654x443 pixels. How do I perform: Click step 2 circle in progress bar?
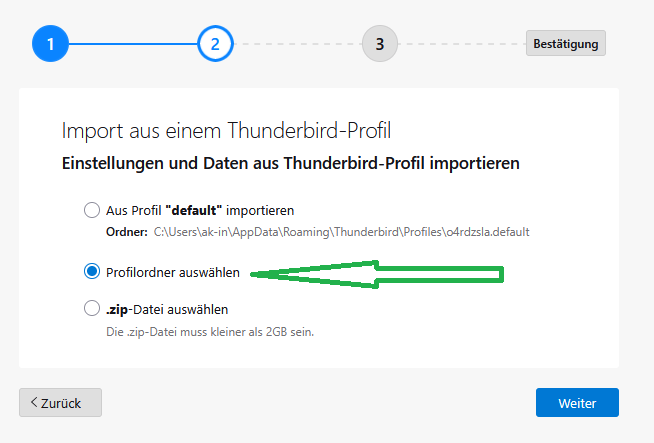click(215, 44)
